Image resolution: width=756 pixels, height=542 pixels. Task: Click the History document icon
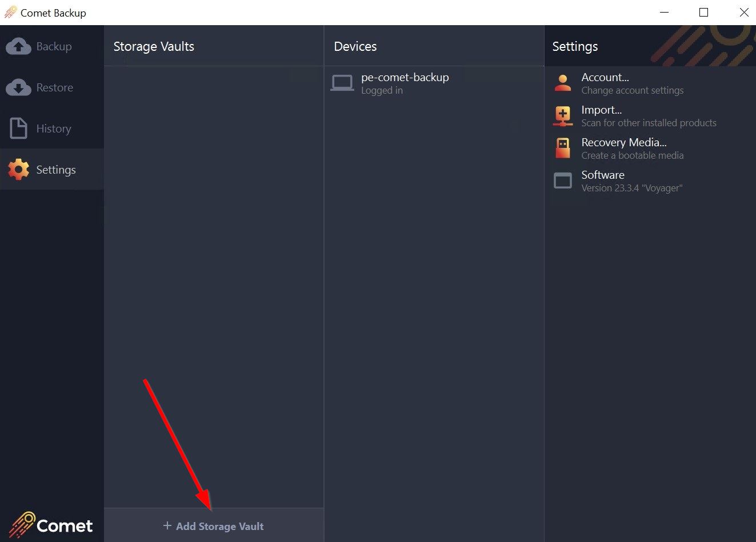(18, 129)
